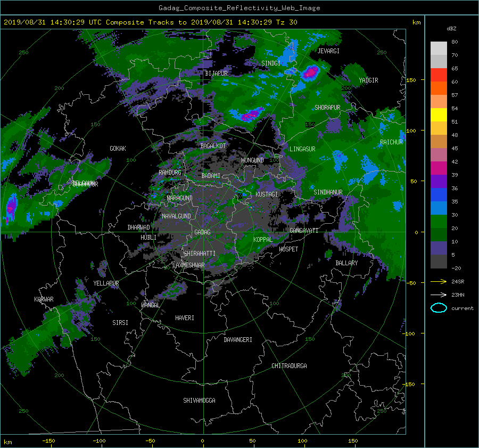Click the BALLARY city label
The image size is (479, 448).
[x=346, y=263]
